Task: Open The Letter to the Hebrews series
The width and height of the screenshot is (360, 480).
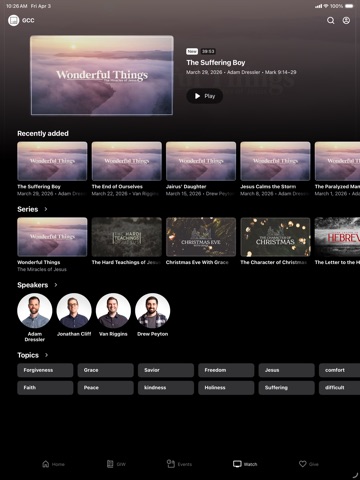Action: coord(337,237)
